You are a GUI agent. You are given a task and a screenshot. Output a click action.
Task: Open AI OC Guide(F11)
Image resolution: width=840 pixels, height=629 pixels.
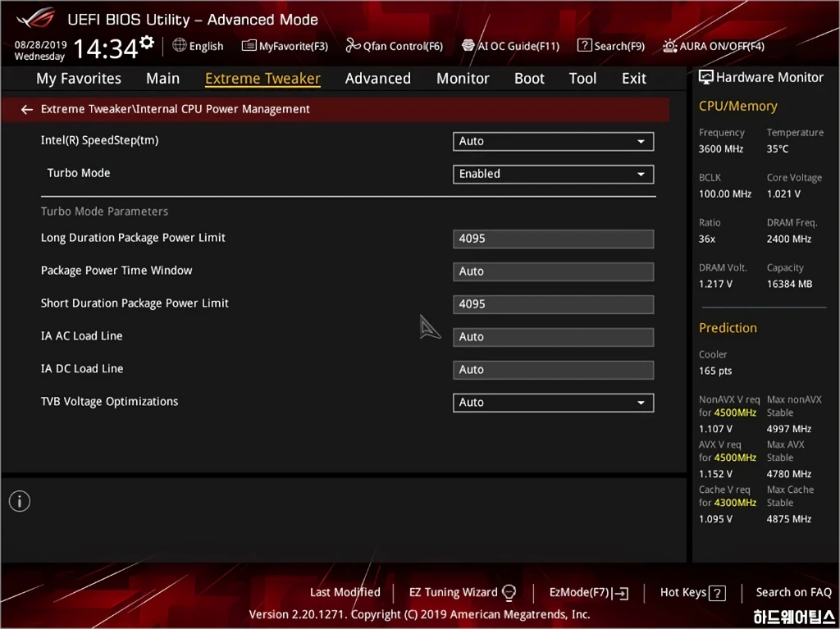(510, 46)
